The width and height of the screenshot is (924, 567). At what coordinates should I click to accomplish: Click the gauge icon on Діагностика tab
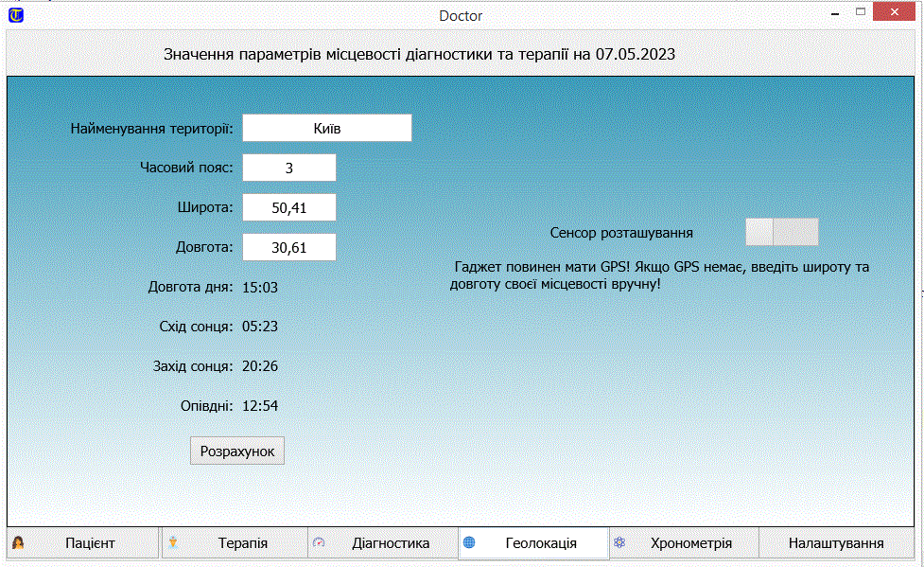click(319, 543)
